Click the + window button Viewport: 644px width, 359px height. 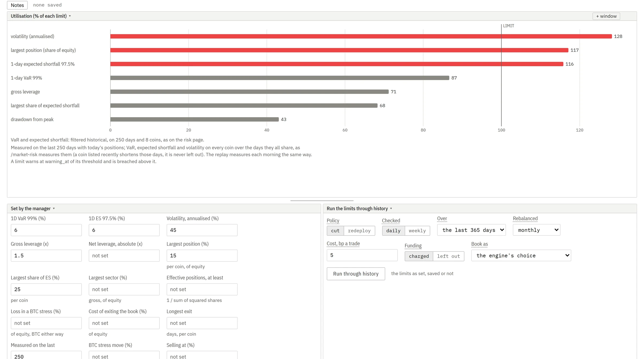(606, 16)
